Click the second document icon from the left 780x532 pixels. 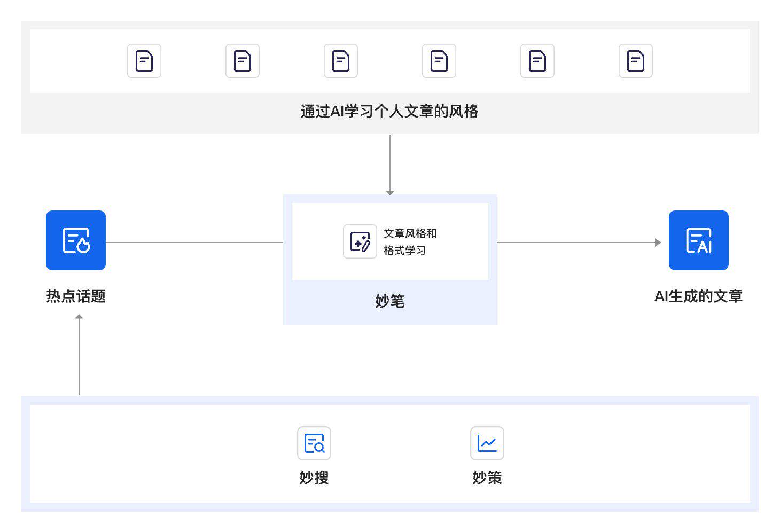[242, 61]
